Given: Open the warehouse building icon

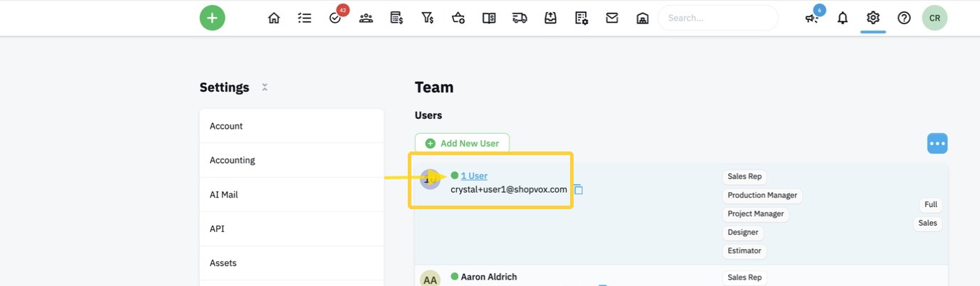Looking at the screenshot, I should pos(643,18).
